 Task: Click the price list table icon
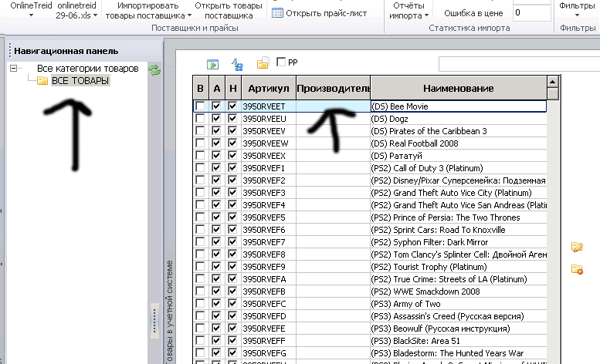point(277,13)
